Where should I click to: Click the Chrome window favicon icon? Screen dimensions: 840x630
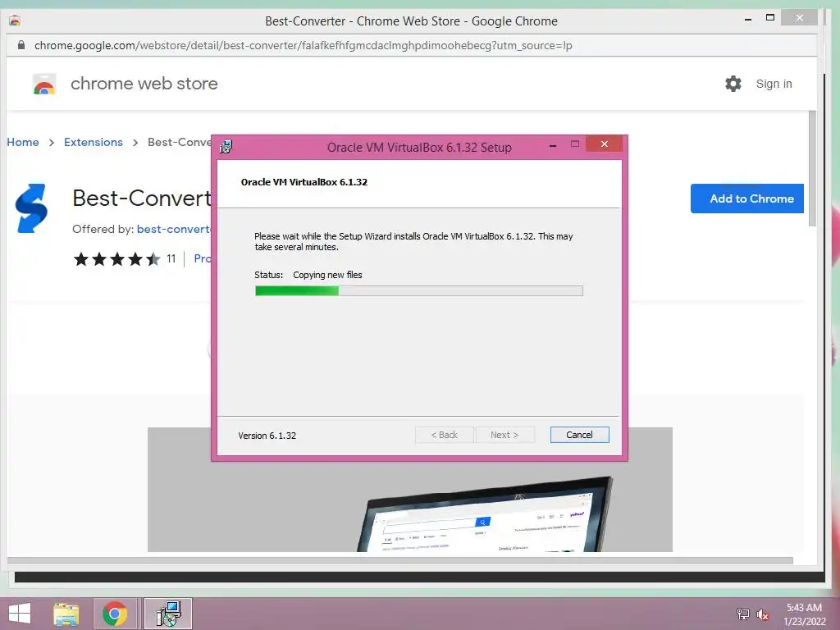pos(15,21)
